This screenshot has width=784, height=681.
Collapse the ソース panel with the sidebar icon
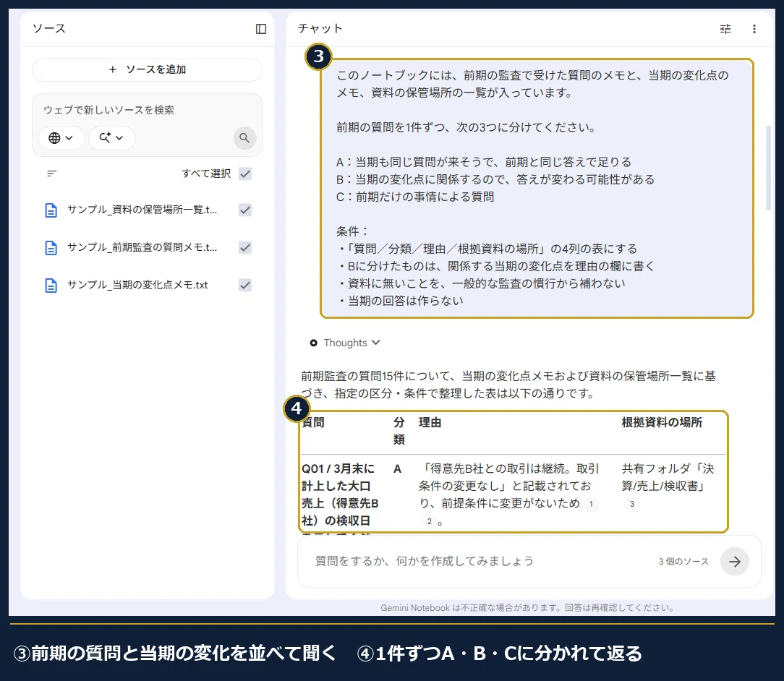tap(261, 29)
